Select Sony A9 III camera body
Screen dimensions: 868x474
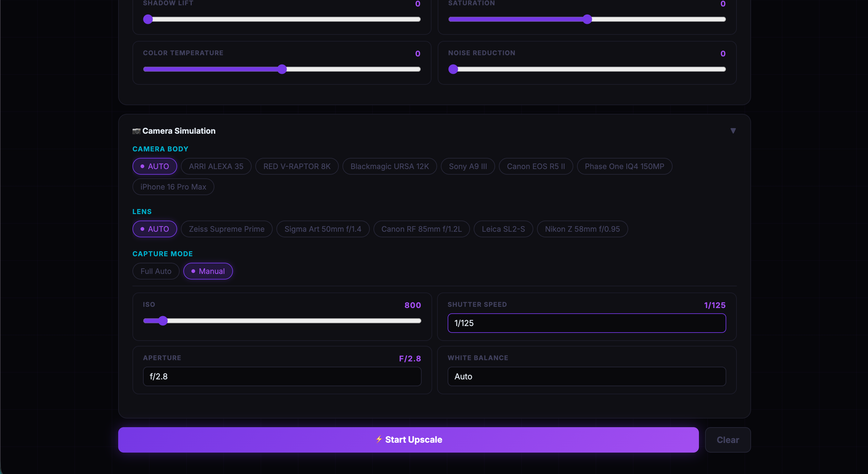[x=468, y=166]
